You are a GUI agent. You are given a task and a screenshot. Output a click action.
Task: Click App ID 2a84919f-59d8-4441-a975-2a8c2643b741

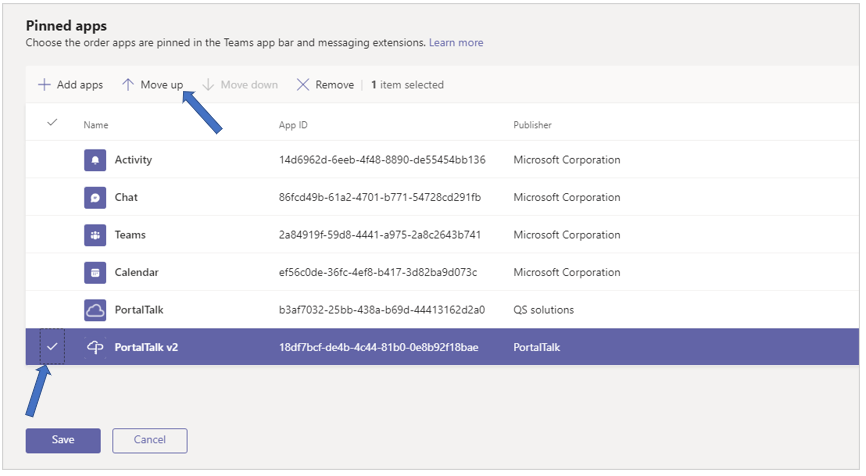[x=380, y=235]
